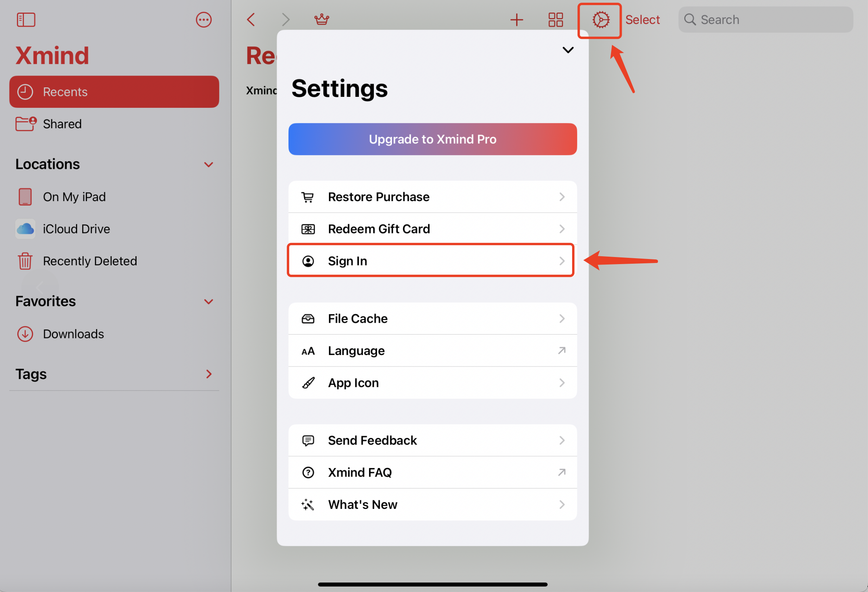Click the crown upgrade icon in toolbar
868x592 pixels.
point(321,18)
